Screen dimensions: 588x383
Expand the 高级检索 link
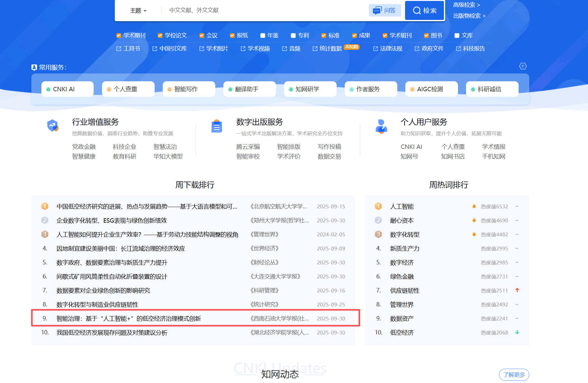pyautogui.click(x=466, y=5)
